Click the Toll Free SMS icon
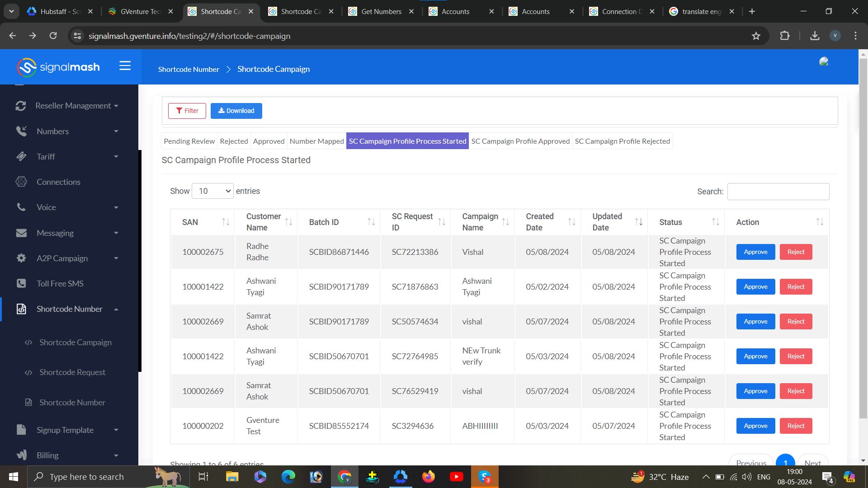Image resolution: width=868 pixels, height=488 pixels. [21, 283]
